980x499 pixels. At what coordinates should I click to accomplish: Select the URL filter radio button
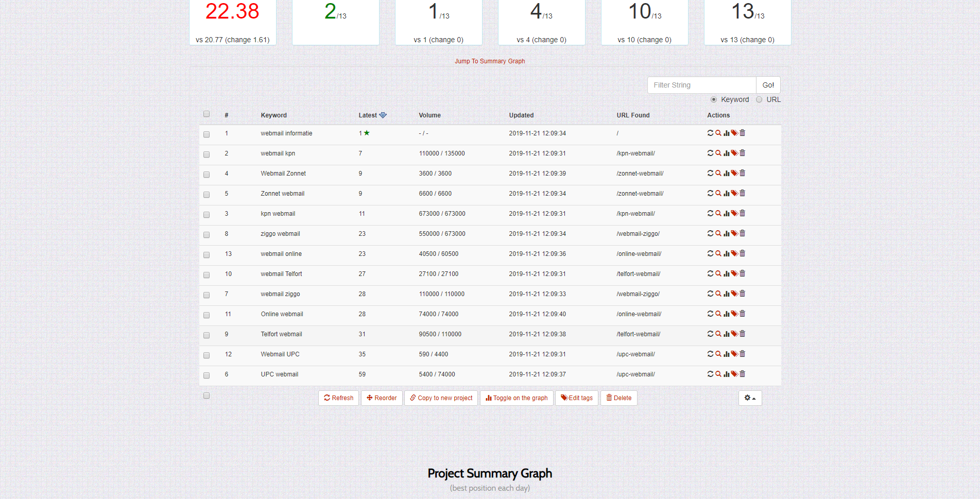[759, 99]
